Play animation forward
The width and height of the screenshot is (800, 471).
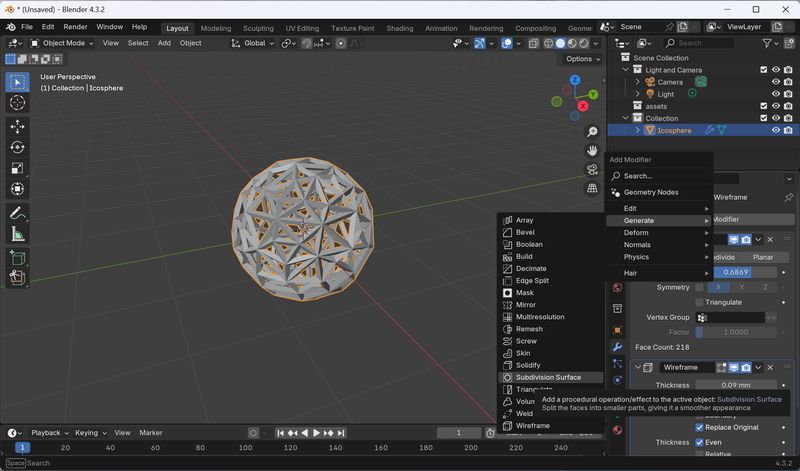click(x=316, y=433)
